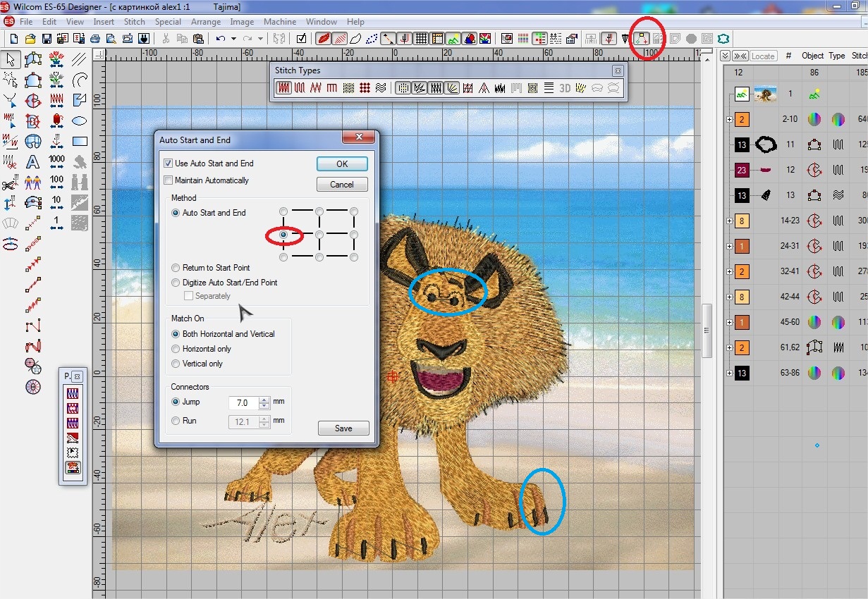Toggle the TrueView red lips icon
868x599 pixels.
point(324,38)
